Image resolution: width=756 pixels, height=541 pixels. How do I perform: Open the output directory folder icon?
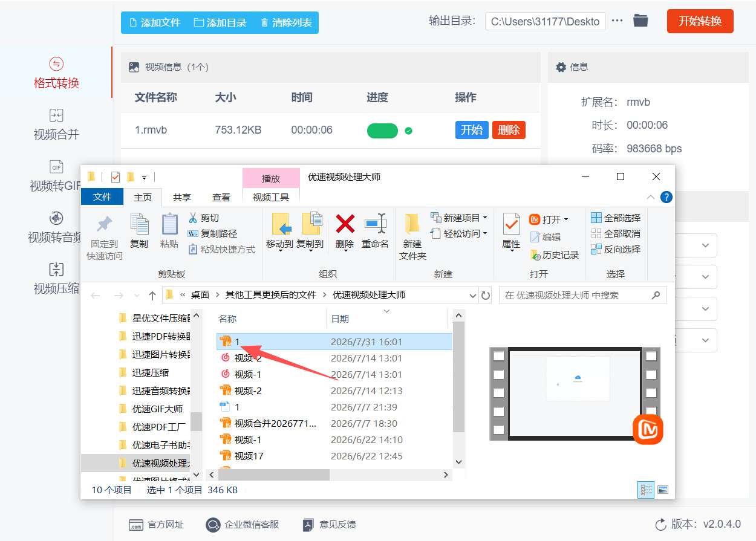tap(640, 21)
